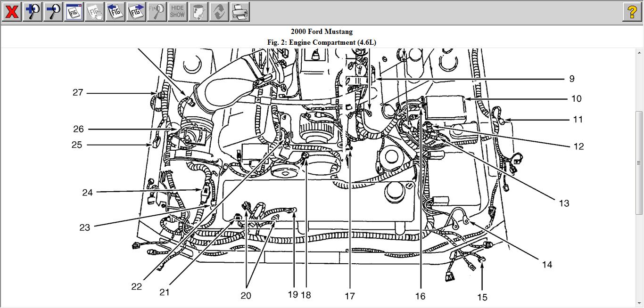644x308 pixels.
Task: Click callout number 18
Action: coord(306,295)
